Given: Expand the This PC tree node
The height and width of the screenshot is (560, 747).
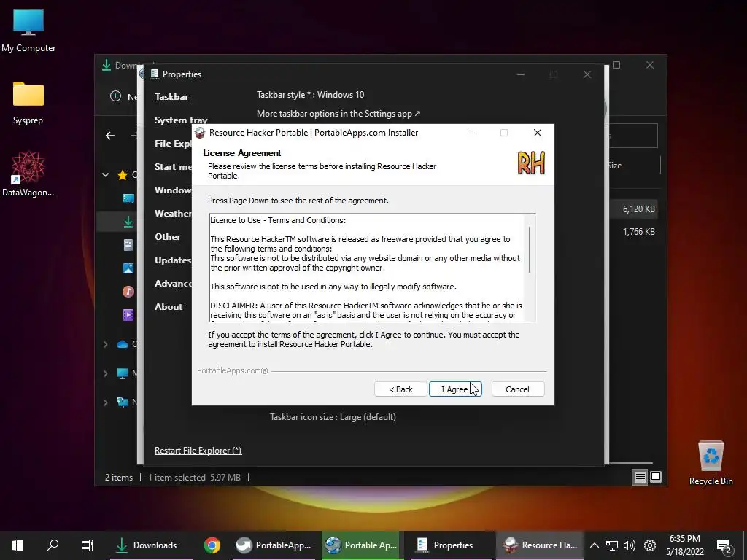Looking at the screenshot, I should pos(105,374).
